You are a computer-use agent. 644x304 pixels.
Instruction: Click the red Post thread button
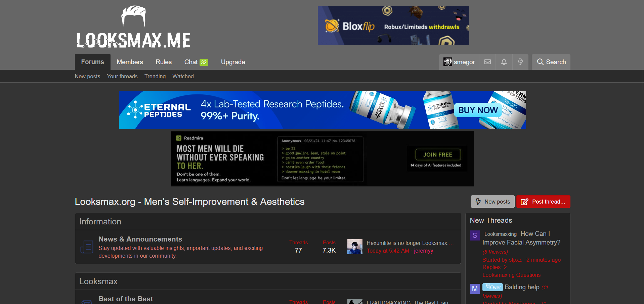pyautogui.click(x=543, y=202)
